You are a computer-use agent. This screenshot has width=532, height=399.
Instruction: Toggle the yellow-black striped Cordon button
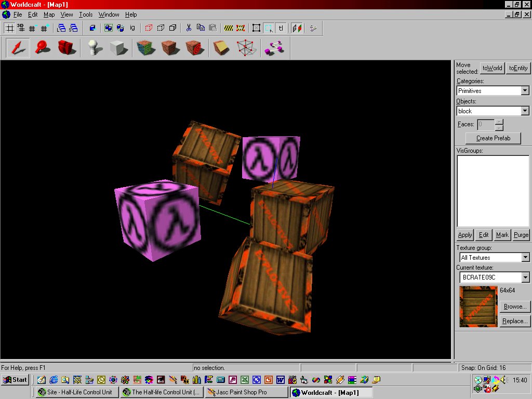click(x=229, y=28)
